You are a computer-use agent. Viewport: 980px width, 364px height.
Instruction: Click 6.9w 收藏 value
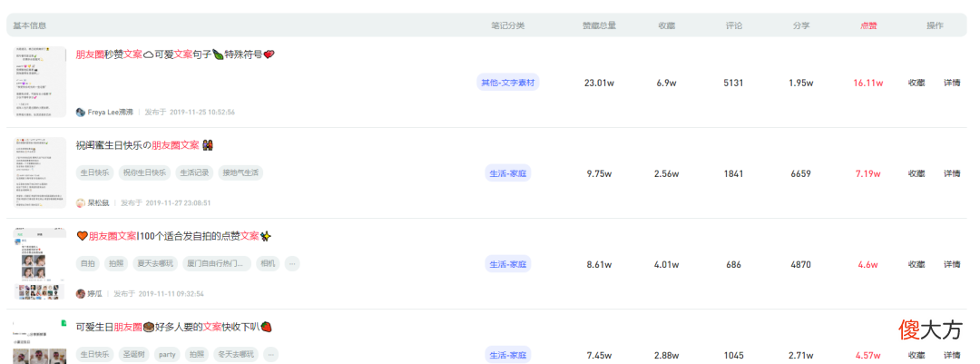pos(667,83)
